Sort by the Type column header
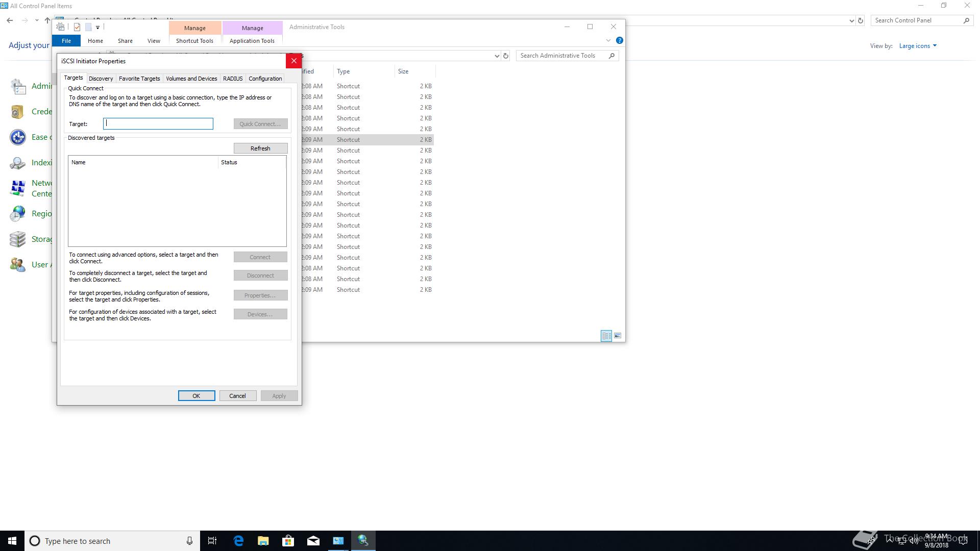This screenshot has width=980, height=551. (x=364, y=71)
